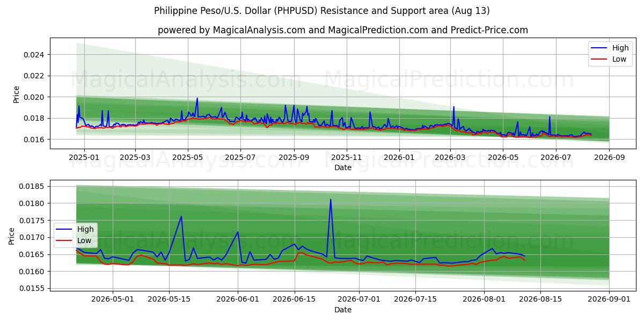The width and height of the screenshot is (644, 322).
Task: Click the 2026-05-01 date label on the lower chart
Action: 113,301
